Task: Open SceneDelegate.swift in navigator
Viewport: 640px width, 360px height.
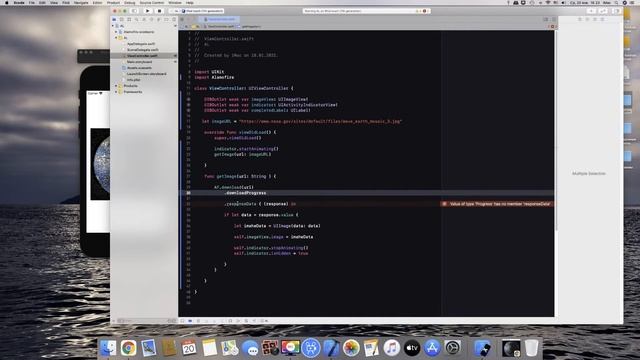Action: [142, 50]
